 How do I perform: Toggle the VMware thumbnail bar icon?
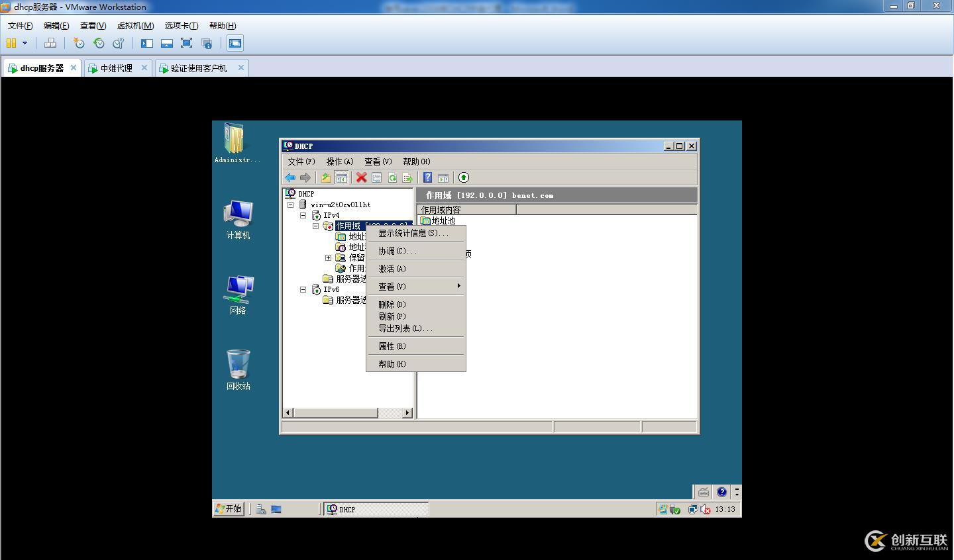click(167, 43)
